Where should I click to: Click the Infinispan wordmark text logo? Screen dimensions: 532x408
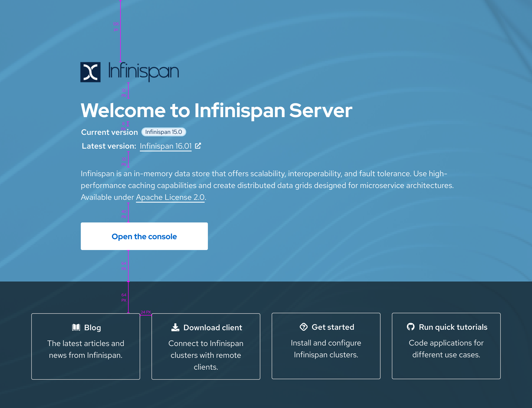tap(144, 71)
